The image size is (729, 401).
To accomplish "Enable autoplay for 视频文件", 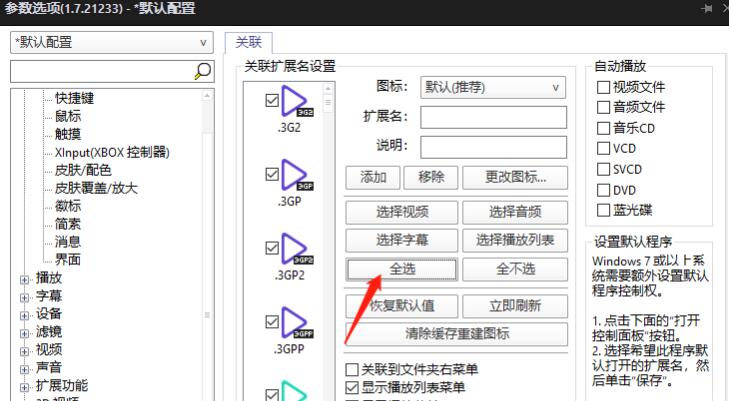I will point(603,87).
